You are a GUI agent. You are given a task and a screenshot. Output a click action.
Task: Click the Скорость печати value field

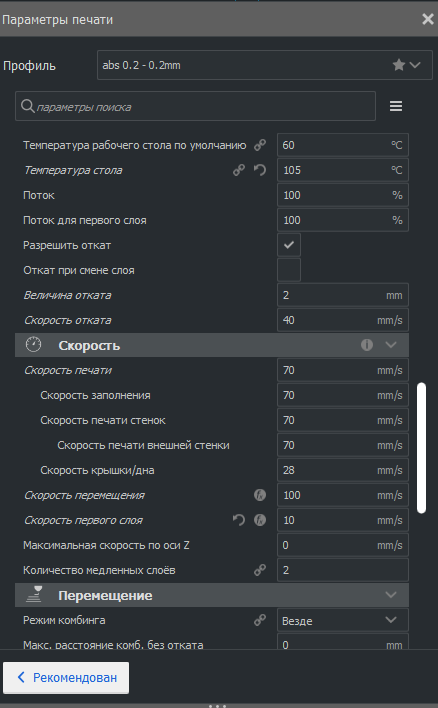pos(343,370)
